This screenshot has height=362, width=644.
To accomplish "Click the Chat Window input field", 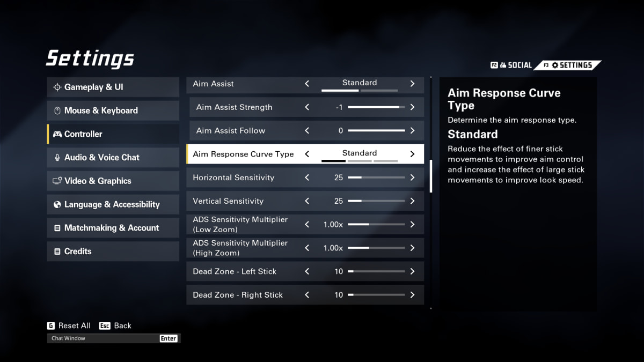I will point(102,338).
